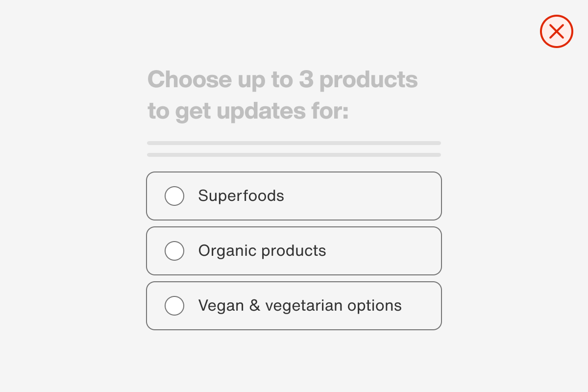Click the upper gray placeholder line

294,143
